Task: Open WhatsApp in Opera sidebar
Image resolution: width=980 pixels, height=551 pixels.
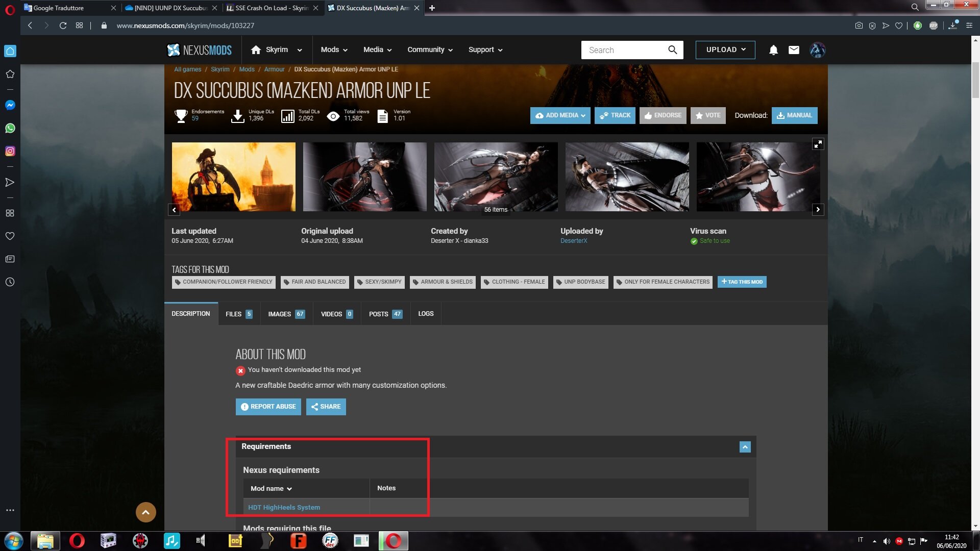Action: [x=10, y=128]
